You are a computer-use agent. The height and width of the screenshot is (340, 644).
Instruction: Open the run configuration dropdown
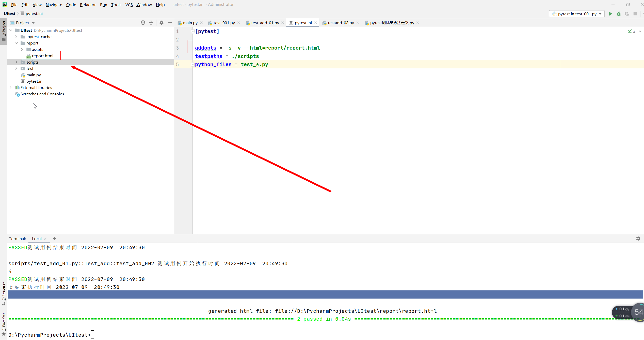pos(576,14)
